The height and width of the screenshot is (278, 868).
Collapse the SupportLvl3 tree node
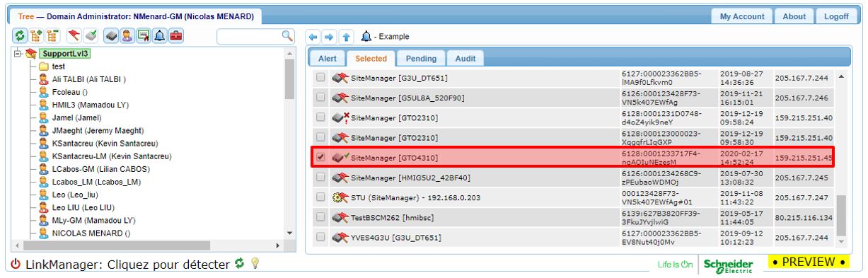17,54
